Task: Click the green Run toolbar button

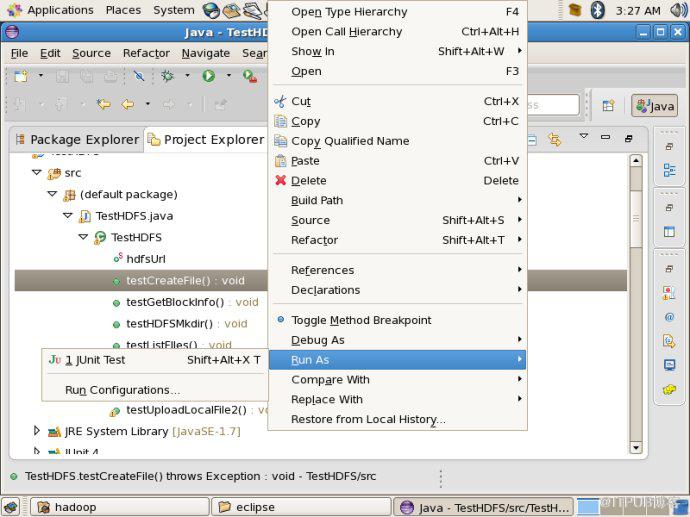Action: 209,76
